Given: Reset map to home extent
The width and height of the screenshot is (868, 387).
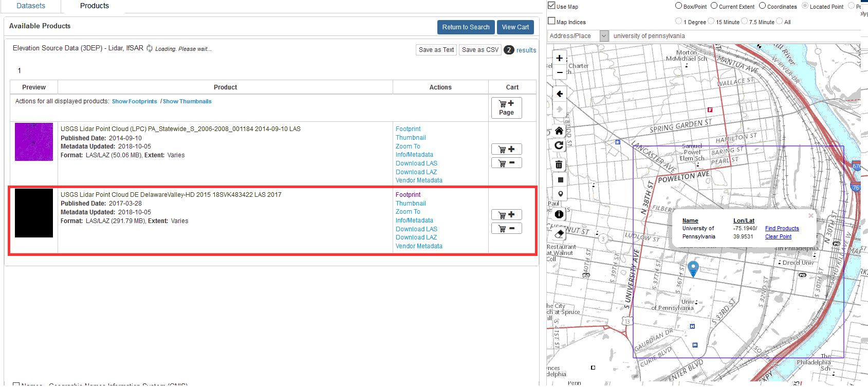Looking at the screenshot, I should (560, 131).
